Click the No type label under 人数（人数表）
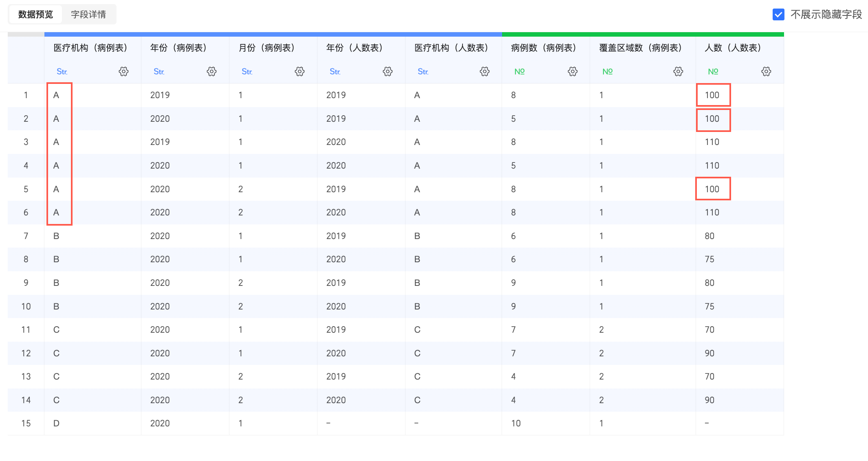Image resolution: width=868 pixels, height=461 pixels. [x=713, y=72]
